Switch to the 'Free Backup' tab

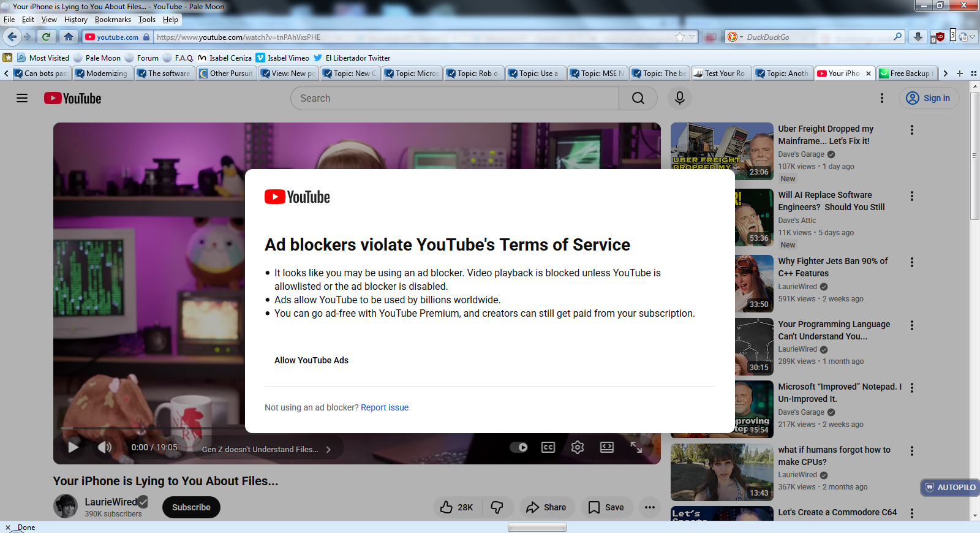pos(907,74)
